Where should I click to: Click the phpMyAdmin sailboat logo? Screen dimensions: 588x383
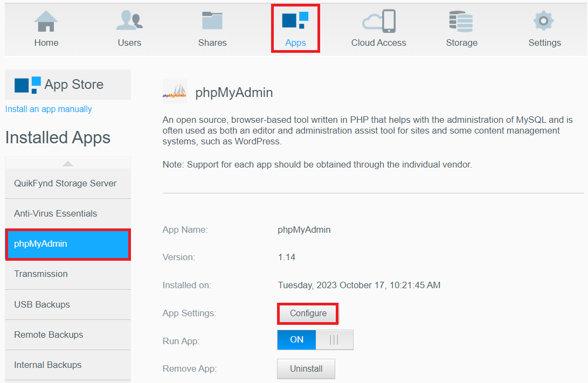pos(175,92)
